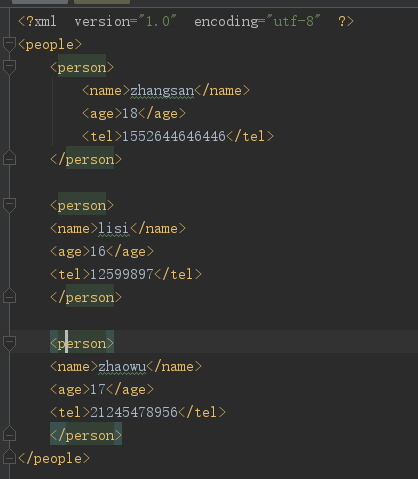This screenshot has width=418, height=479.
Task: Collapse the third person block containing zhaowu
Action: tap(9, 343)
